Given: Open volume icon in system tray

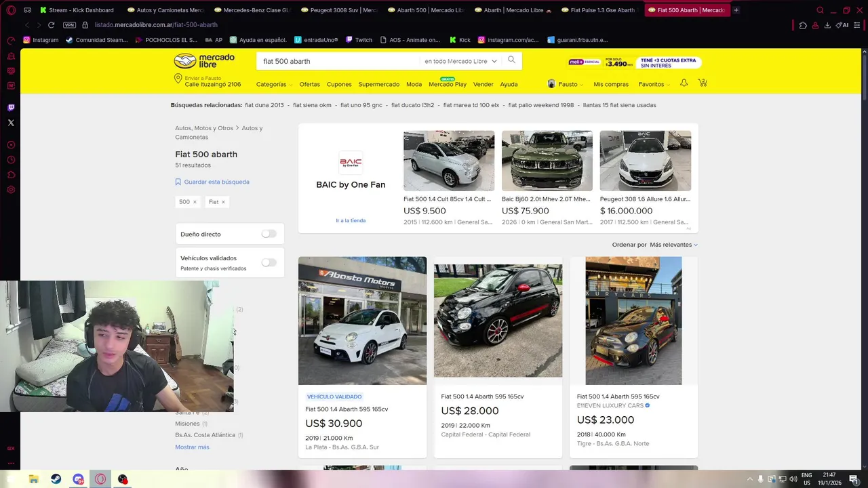Looking at the screenshot, I should [793, 479].
